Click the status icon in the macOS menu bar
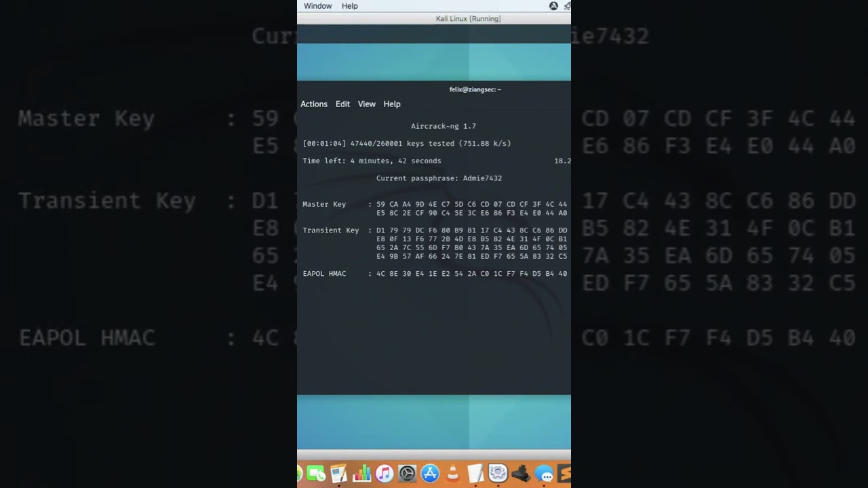 (x=553, y=6)
